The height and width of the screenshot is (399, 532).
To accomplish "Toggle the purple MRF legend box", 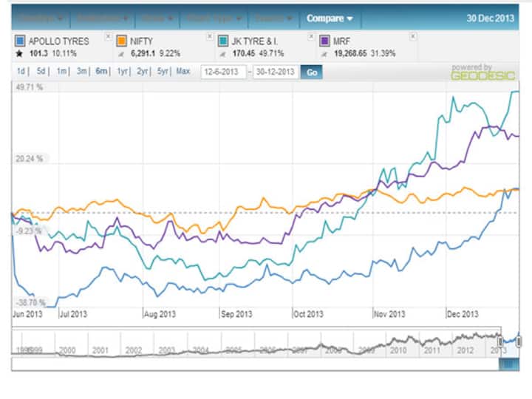I will coord(324,41).
